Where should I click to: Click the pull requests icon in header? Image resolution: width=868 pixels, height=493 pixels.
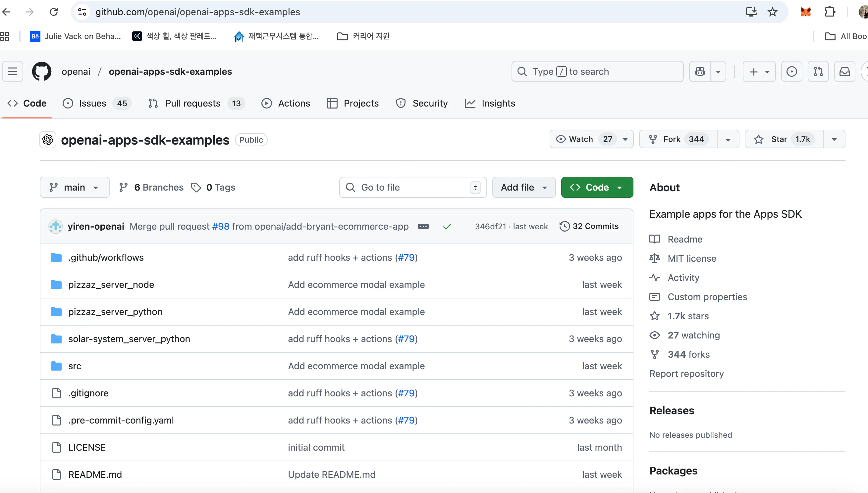818,71
